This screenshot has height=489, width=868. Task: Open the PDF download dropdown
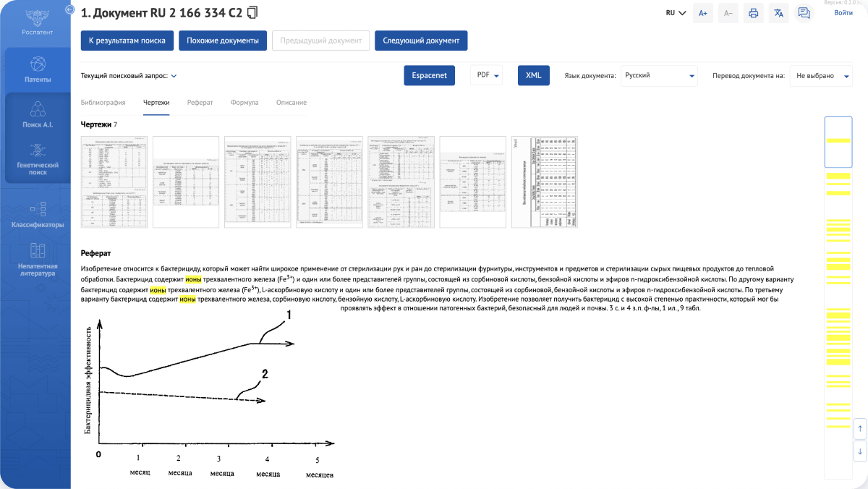pos(488,75)
